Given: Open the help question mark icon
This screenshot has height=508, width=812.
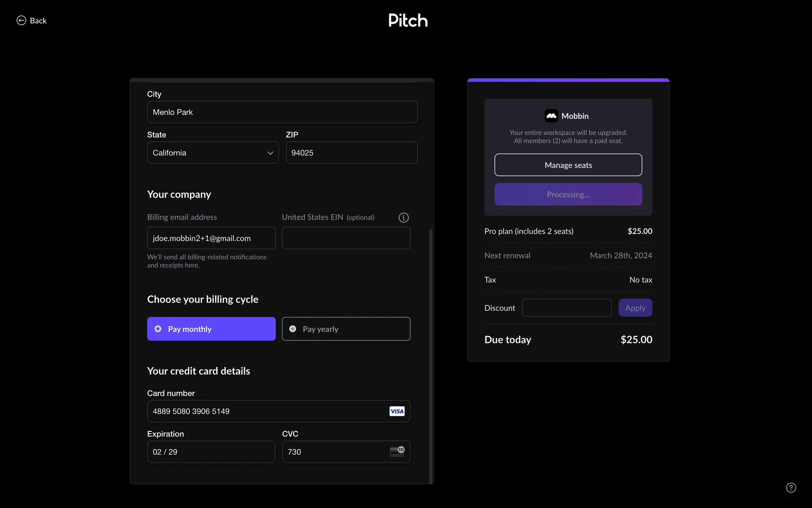Looking at the screenshot, I should point(791,488).
